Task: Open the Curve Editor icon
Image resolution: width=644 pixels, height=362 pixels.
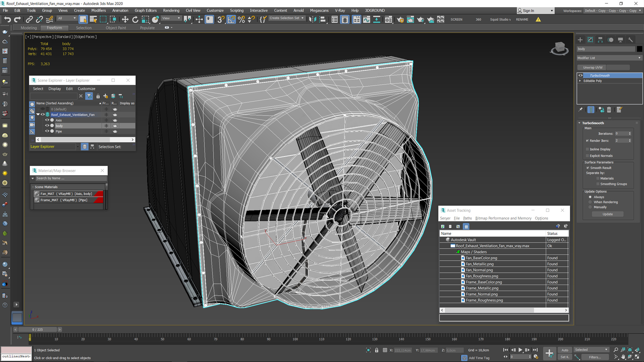Action: (367, 19)
